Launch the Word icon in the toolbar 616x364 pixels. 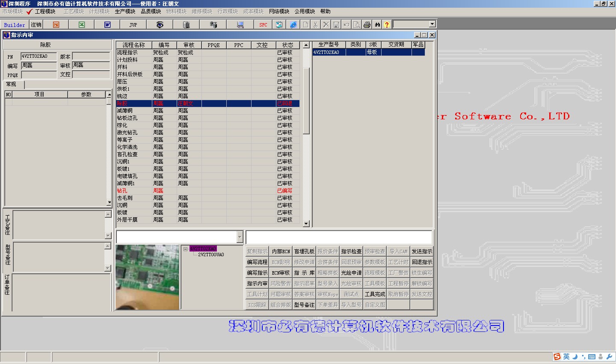(107, 25)
